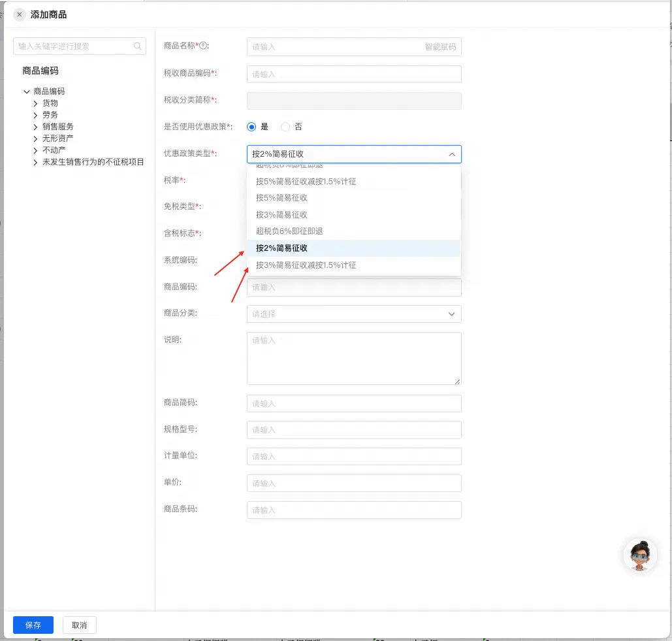Click the 保存 button
Screen dimensions: 672x641
click(33, 625)
